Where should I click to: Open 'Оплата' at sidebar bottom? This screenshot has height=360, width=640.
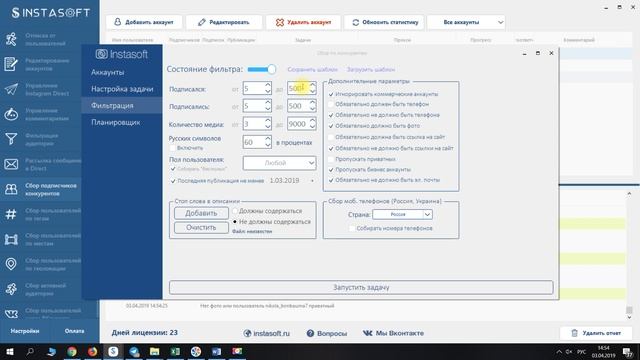[74, 331]
